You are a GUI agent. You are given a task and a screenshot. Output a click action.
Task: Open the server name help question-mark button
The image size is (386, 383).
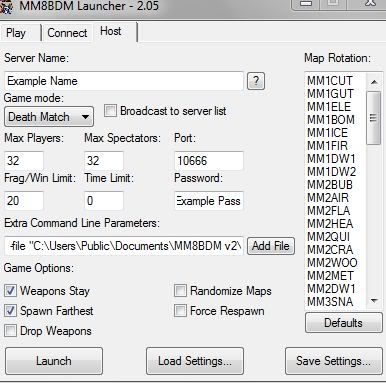[256, 81]
